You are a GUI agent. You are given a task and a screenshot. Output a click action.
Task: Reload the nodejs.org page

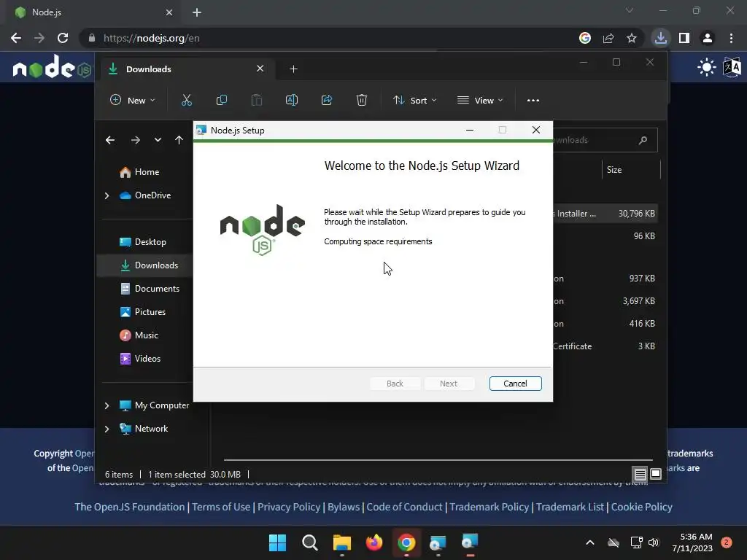63,38
